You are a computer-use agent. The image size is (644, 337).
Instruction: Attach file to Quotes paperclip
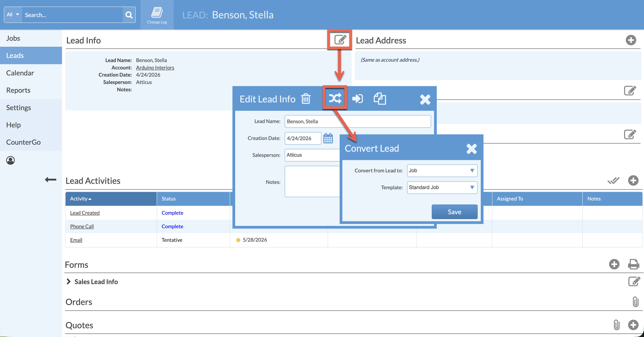[x=616, y=325]
